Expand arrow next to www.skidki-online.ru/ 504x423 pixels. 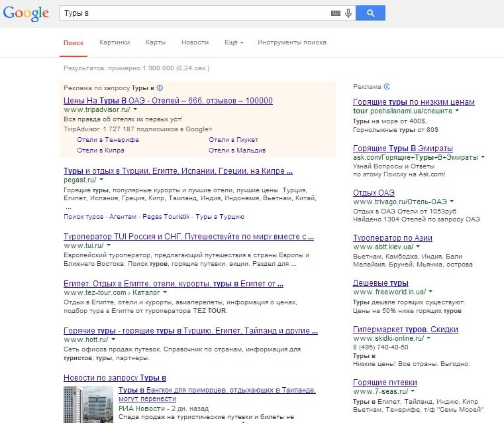pyautogui.click(x=428, y=337)
